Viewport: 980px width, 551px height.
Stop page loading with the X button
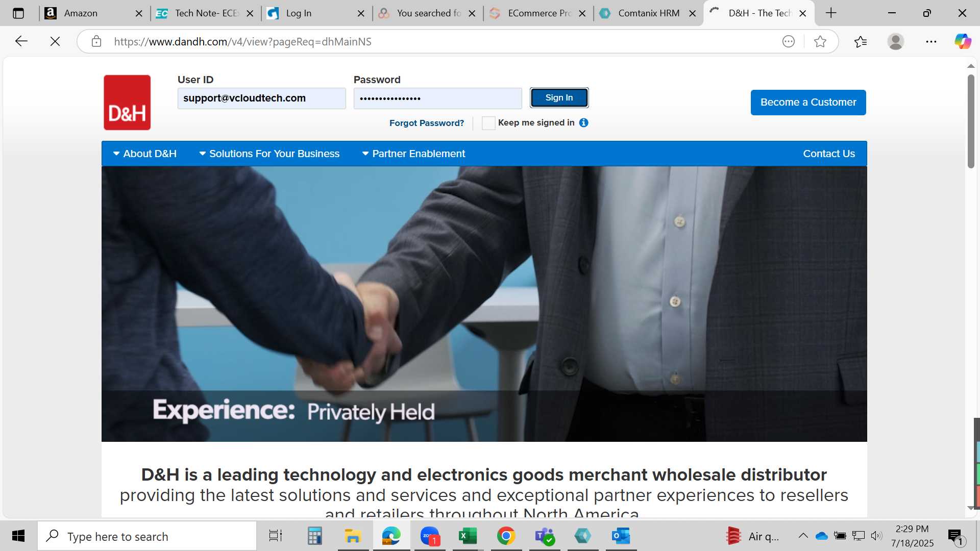click(x=55, y=41)
